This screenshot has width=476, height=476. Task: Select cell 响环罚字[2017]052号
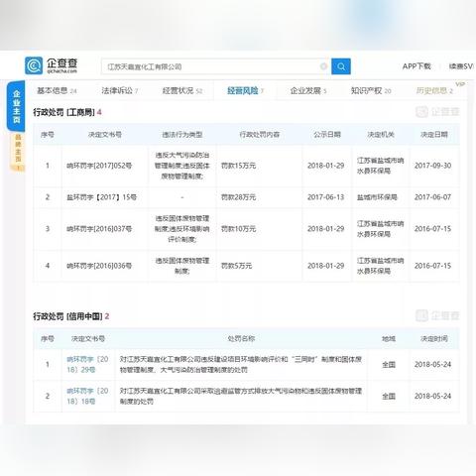99,166
